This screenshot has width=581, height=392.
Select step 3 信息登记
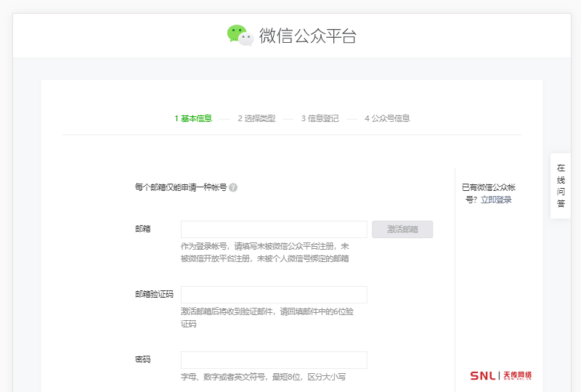320,118
